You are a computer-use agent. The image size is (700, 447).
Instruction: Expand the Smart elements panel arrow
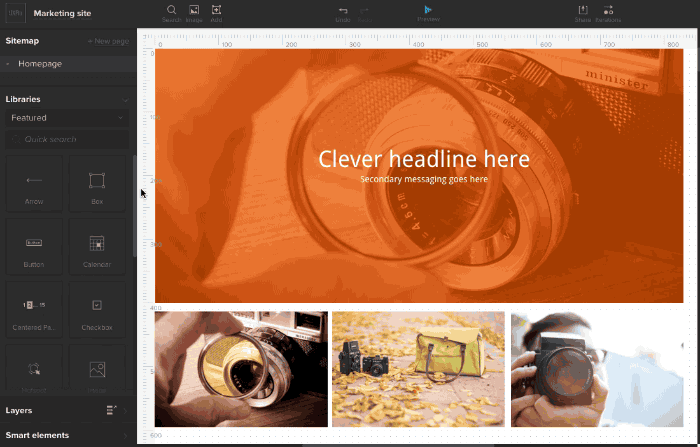point(125,435)
